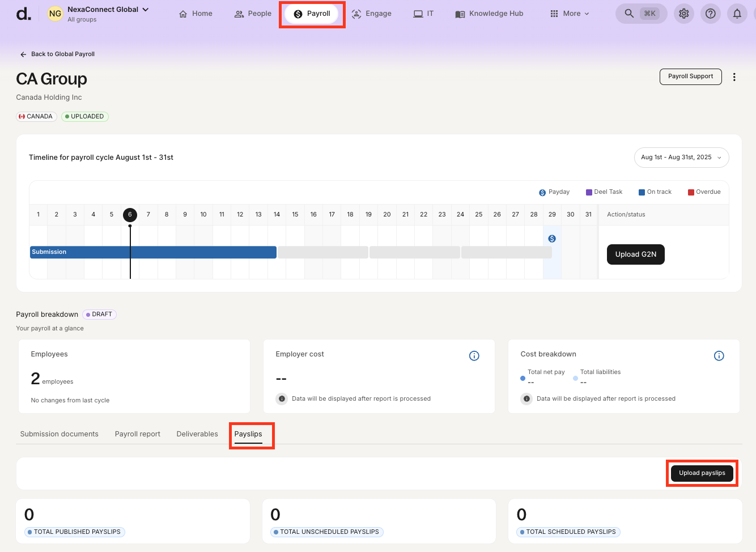Click Back to Global Payroll link

(x=58, y=54)
